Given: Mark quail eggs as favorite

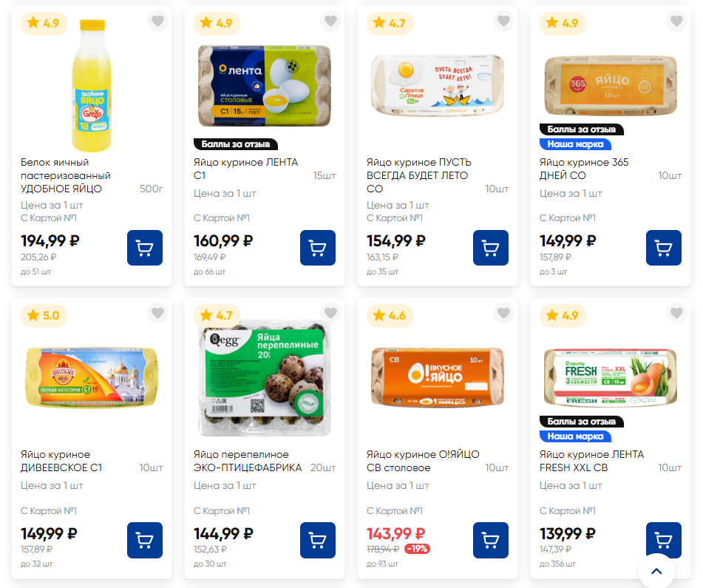Looking at the screenshot, I should click(x=330, y=314).
